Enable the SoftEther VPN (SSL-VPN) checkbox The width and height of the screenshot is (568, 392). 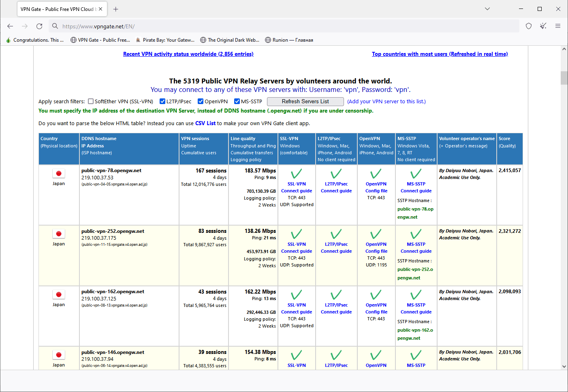tap(91, 102)
